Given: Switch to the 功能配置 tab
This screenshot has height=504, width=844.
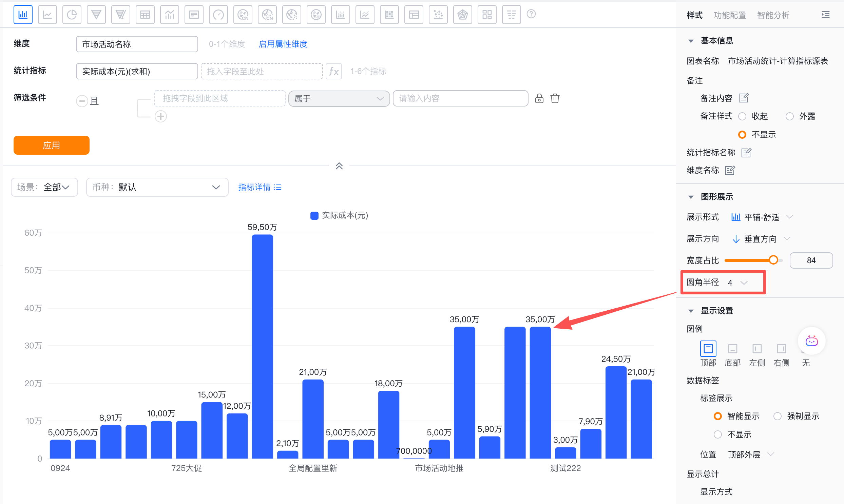Looking at the screenshot, I should [x=730, y=15].
